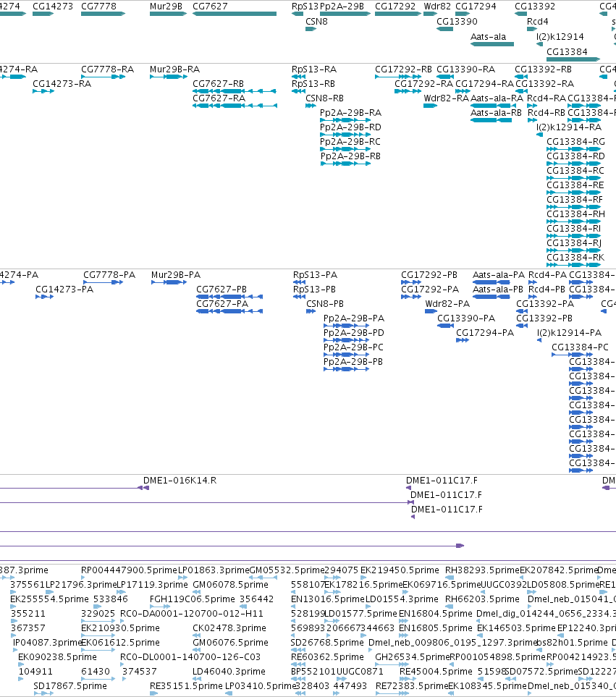
Task: Open EST SD17867.5prime
Action: pyautogui.click(x=70, y=686)
